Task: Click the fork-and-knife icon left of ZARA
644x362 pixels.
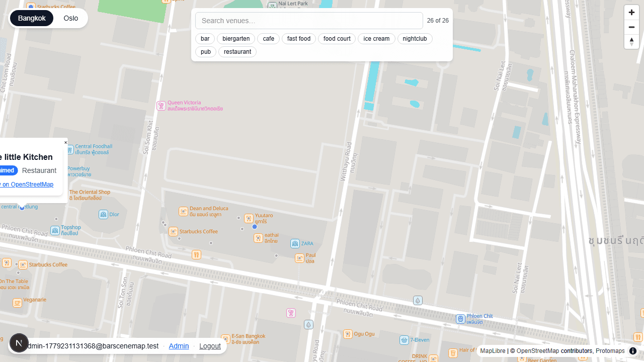Action: coord(196,254)
